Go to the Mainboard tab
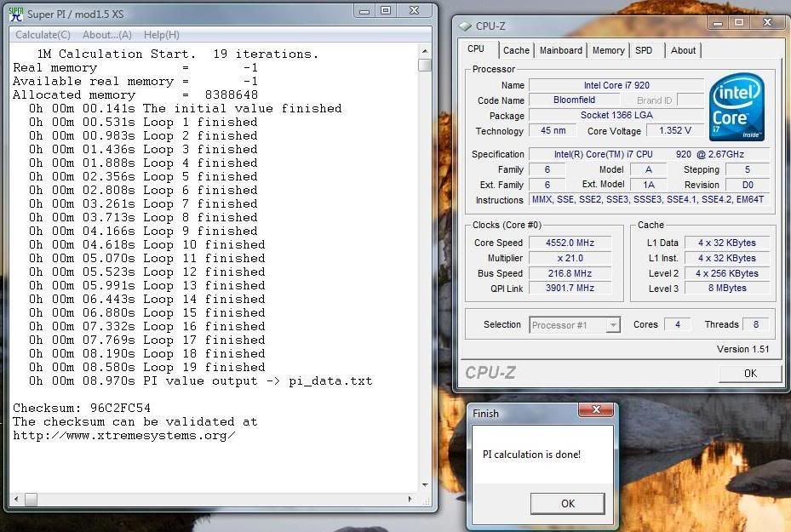The height and width of the screenshot is (532, 791). click(x=561, y=50)
